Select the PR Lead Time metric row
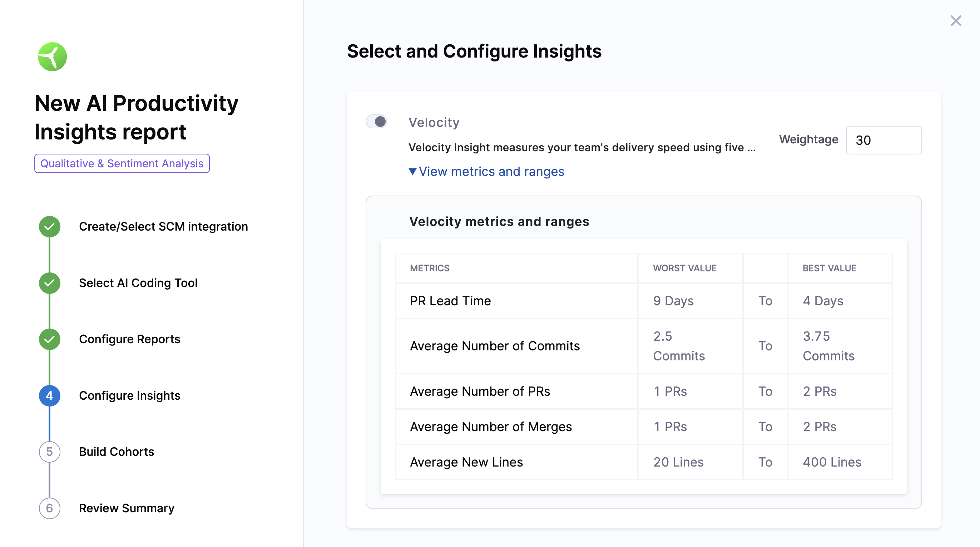This screenshot has width=980, height=547. point(450,301)
